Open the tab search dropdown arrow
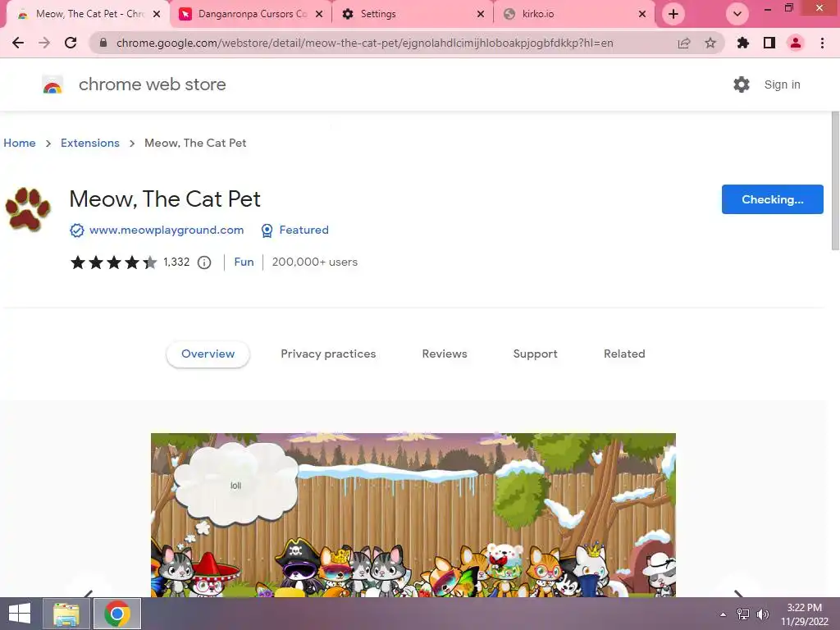 (x=737, y=14)
